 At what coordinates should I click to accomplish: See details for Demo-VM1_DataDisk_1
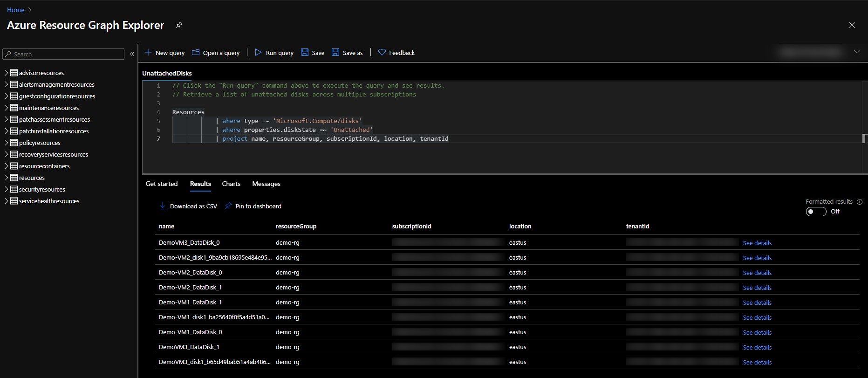tap(757, 302)
